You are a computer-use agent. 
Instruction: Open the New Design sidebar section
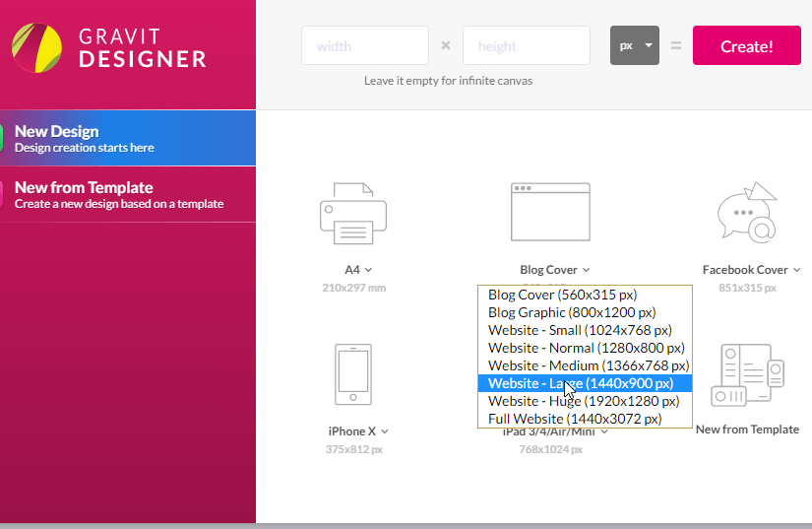pyautogui.click(x=128, y=138)
